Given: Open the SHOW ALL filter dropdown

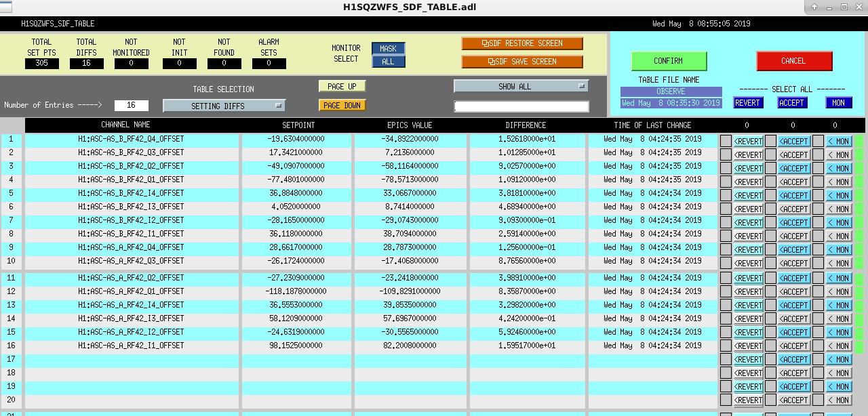Looking at the screenshot, I should click(521, 87).
